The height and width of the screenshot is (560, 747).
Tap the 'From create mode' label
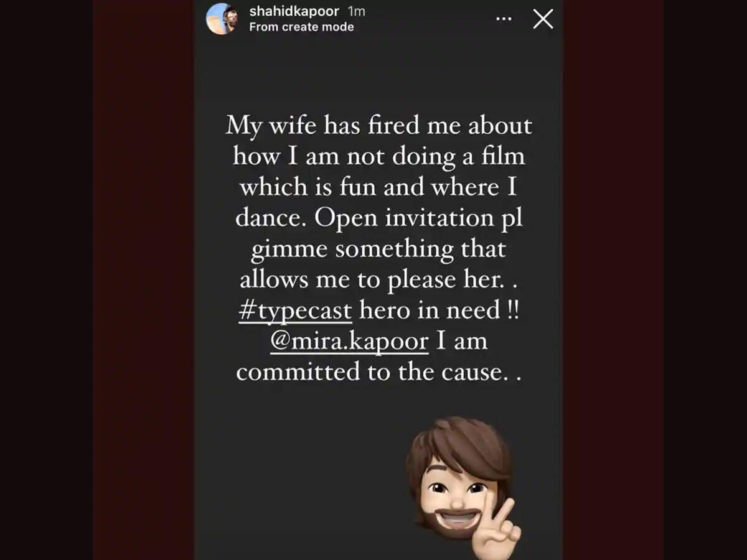[301, 27]
